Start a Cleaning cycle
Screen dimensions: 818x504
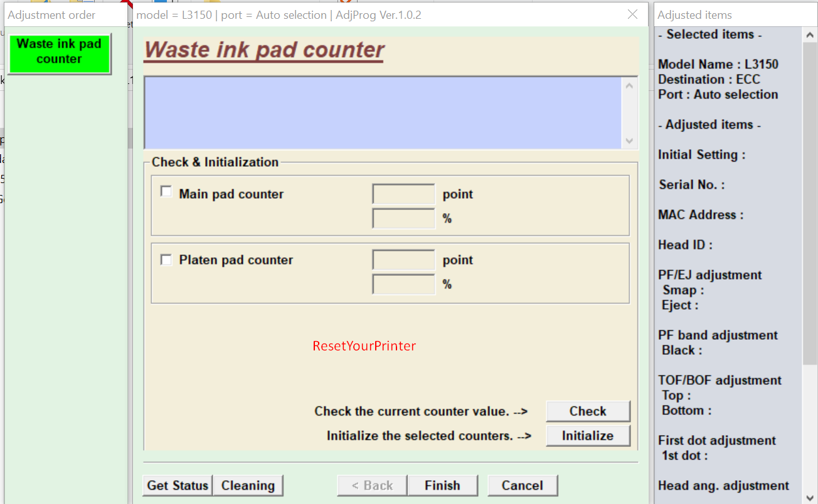click(x=248, y=485)
